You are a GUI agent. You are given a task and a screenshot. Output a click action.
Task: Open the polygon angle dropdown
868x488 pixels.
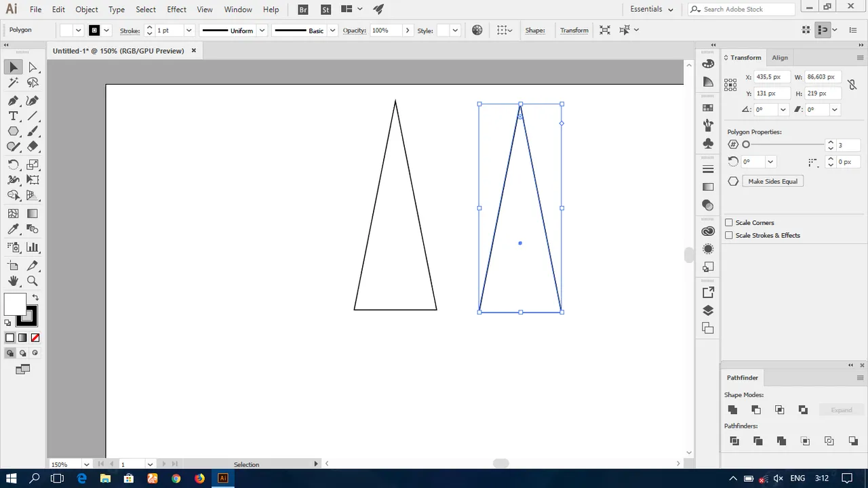(770, 161)
